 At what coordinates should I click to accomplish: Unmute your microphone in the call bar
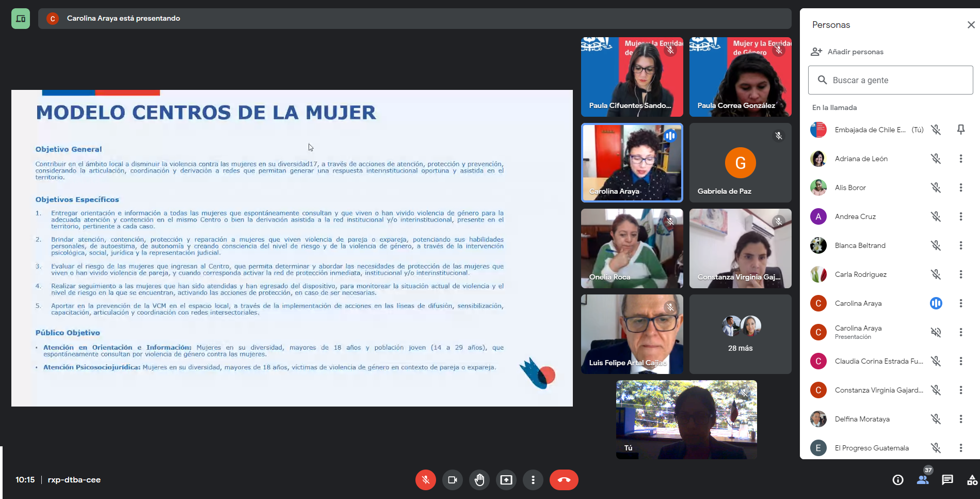(x=425, y=480)
